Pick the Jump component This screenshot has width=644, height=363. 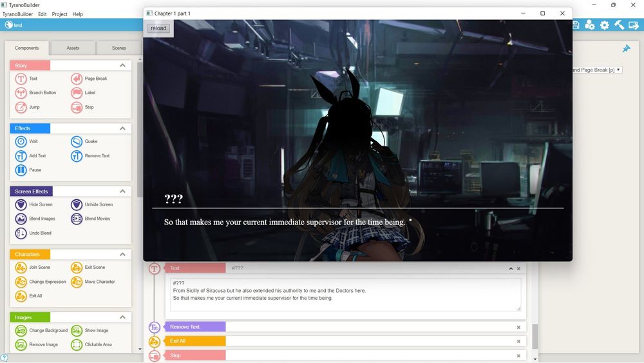click(28, 107)
